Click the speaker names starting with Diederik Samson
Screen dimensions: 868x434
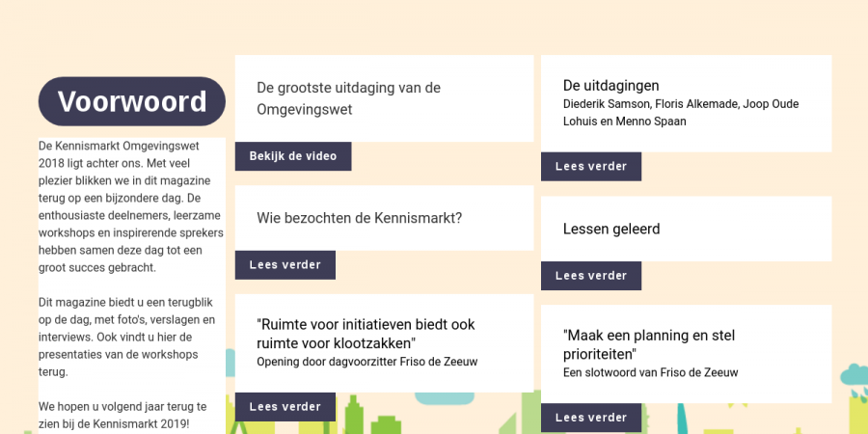click(x=681, y=113)
